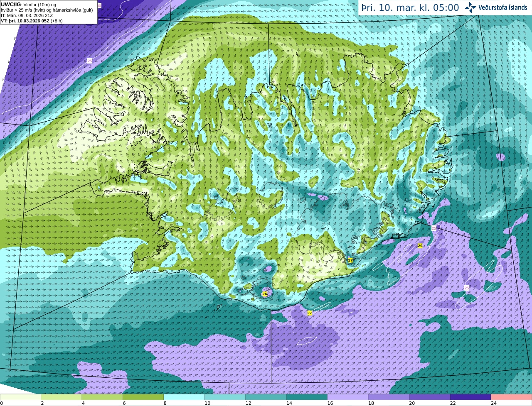
Task: Select the 2–4 light green legend swatch
Action: point(61,397)
